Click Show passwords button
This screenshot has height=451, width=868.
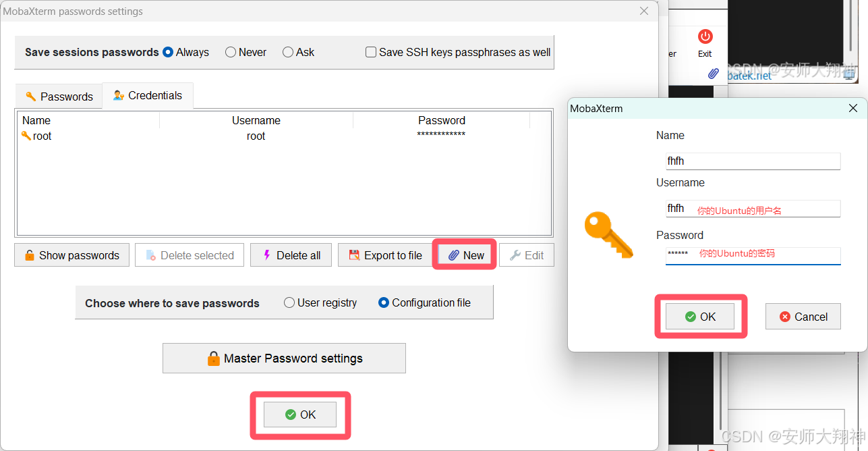click(x=71, y=255)
